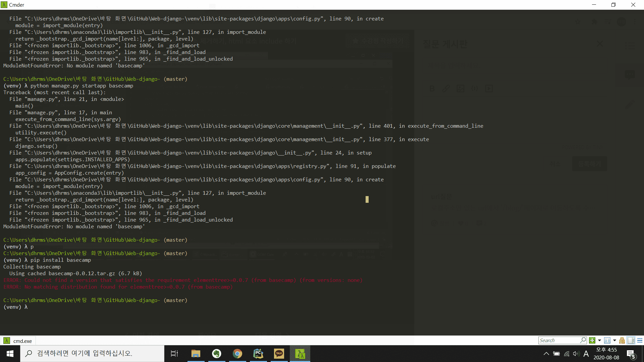Open the volume speaker tray icon
Viewport: 644px width, 362px height.
tap(576, 354)
